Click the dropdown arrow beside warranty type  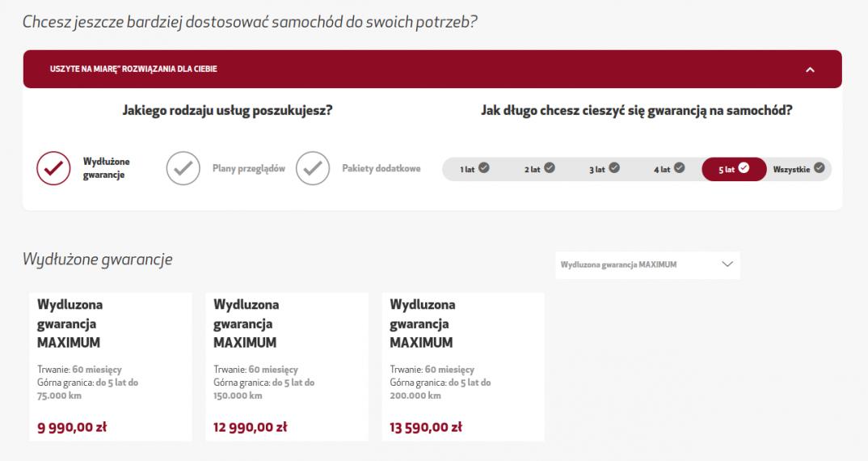pyautogui.click(x=727, y=264)
